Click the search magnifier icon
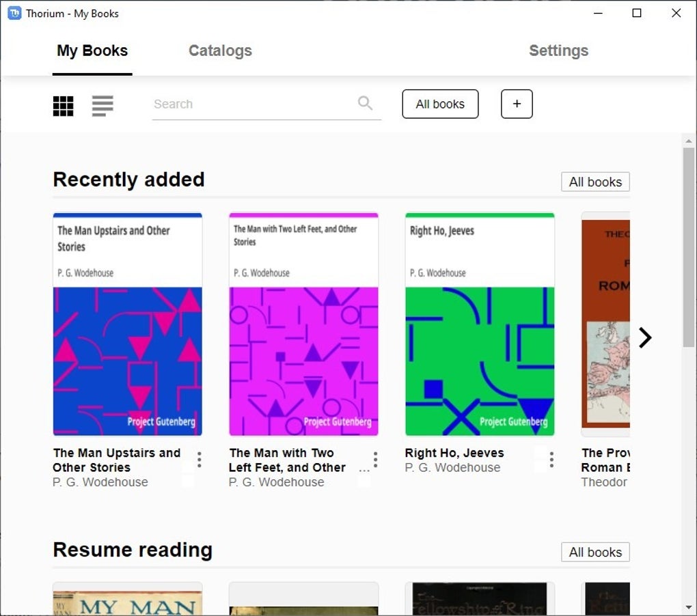Viewport: 697px width, 616px height. (x=365, y=103)
